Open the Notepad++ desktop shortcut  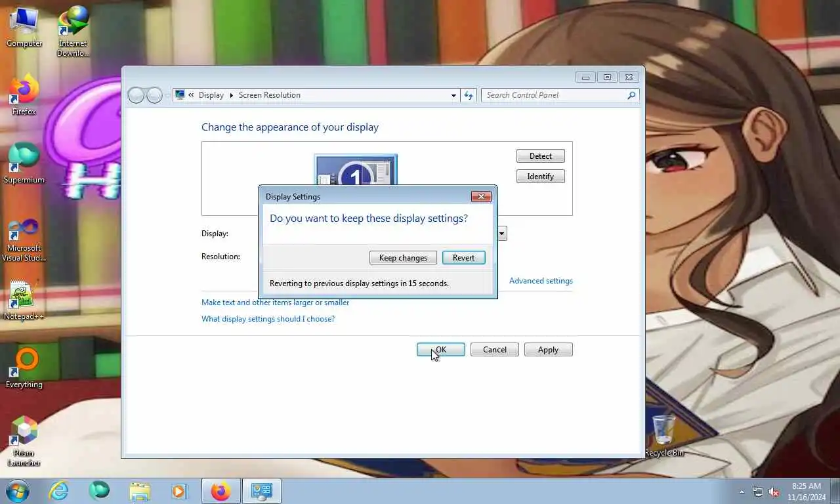[x=24, y=301]
